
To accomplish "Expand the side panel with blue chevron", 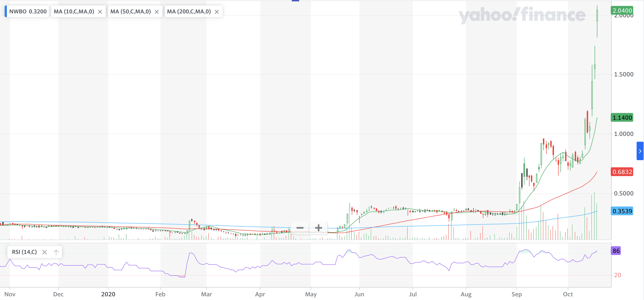I will (640, 151).
